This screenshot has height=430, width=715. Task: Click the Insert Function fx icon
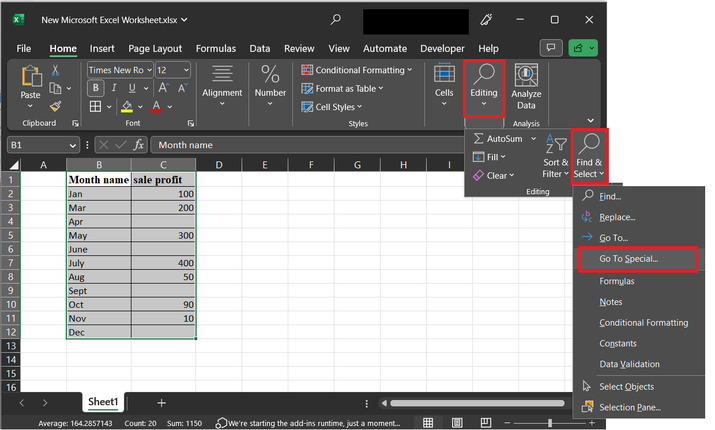pos(139,145)
